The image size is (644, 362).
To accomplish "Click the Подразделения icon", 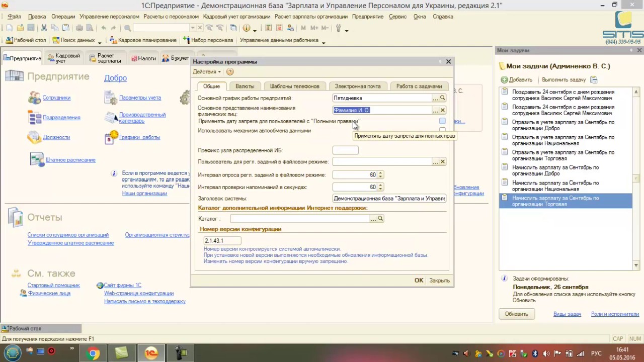I will pos(35,117).
